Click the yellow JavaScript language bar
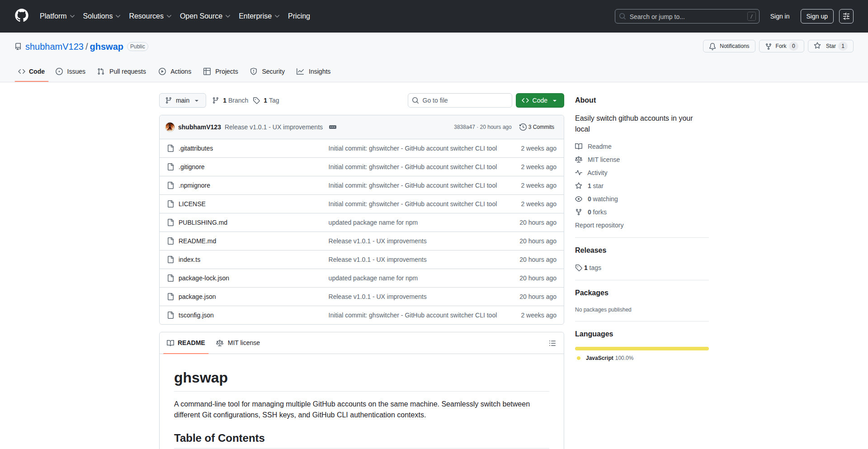The height and width of the screenshot is (449, 868). coord(642,349)
